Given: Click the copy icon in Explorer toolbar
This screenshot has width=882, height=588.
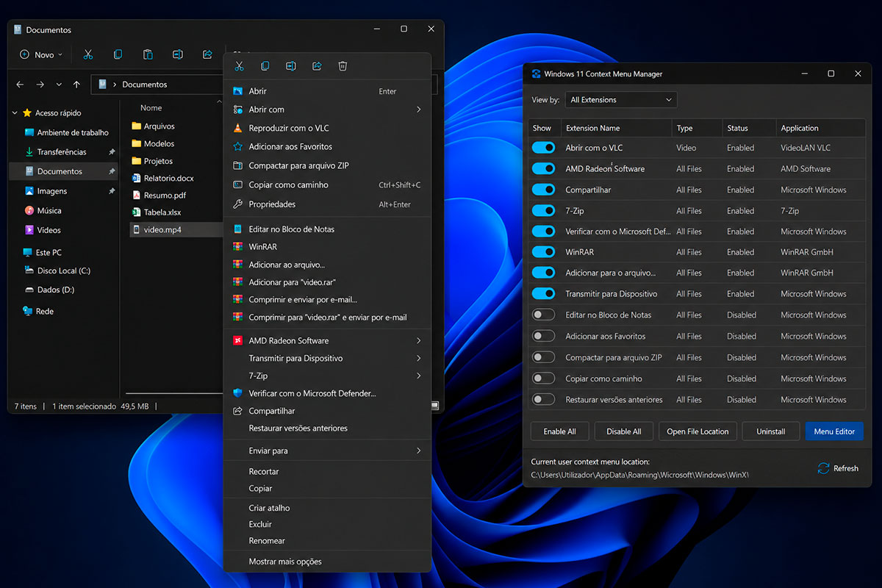Looking at the screenshot, I should (x=118, y=54).
